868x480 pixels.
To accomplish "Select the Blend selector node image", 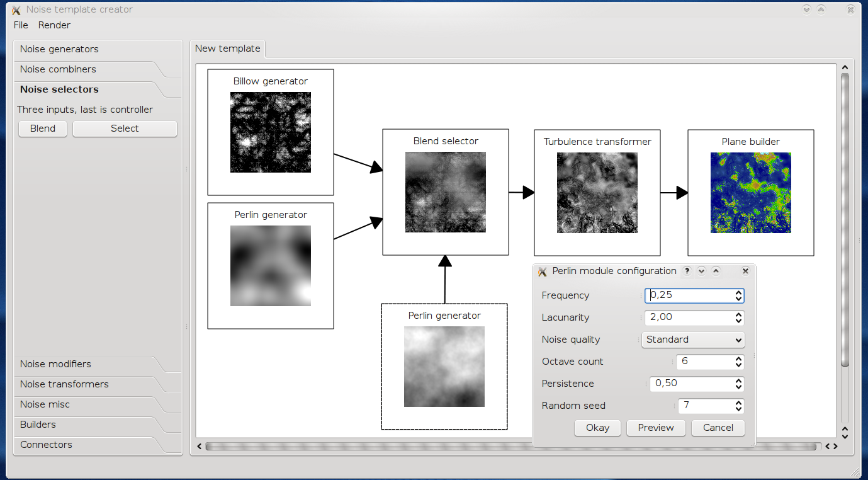I will point(446,192).
